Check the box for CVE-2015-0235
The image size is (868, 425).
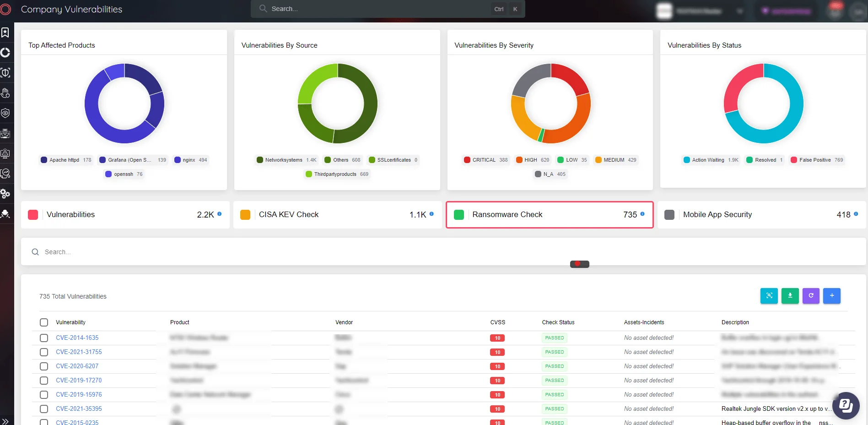coord(44,422)
